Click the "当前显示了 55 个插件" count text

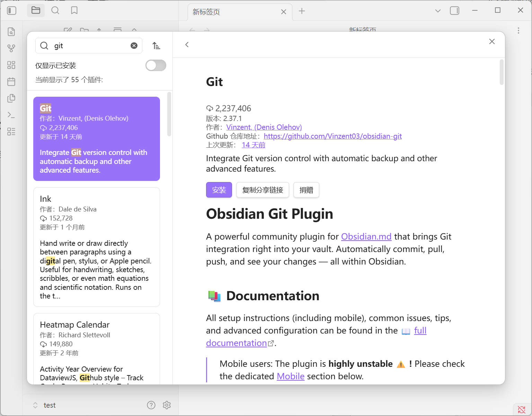click(69, 80)
